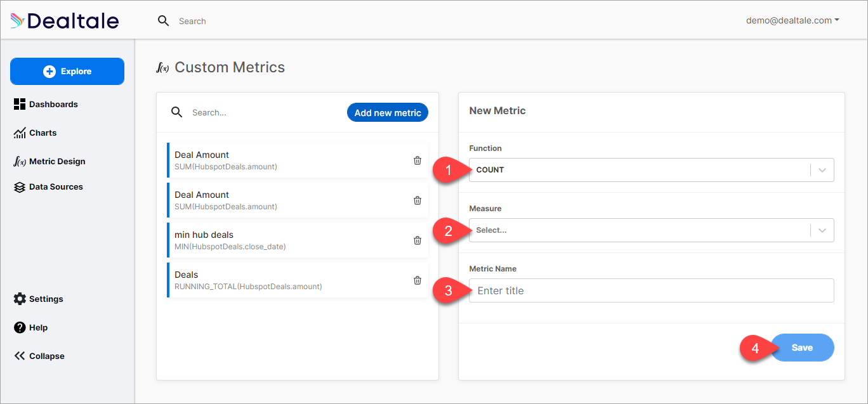Click the plus icon in Explore button
This screenshot has height=404, width=868.
coord(49,72)
